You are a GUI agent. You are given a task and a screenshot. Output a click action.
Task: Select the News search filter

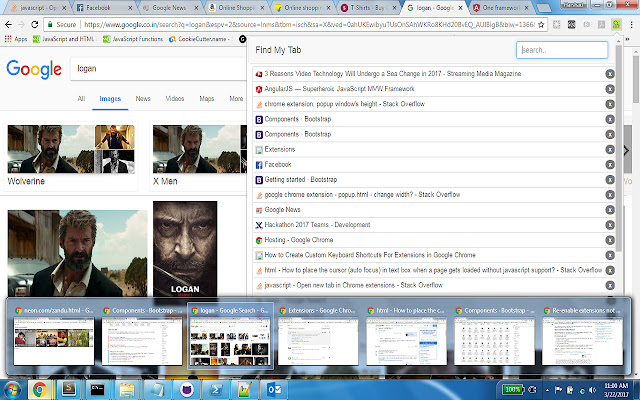(143, 99)
